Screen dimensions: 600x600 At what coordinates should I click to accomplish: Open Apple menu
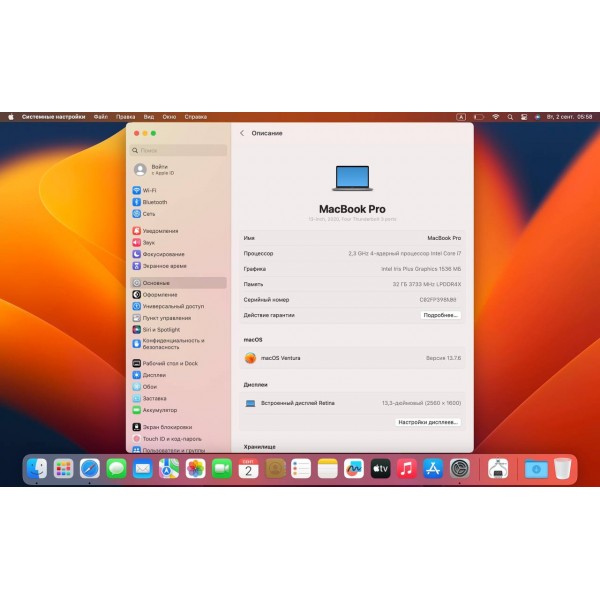coord(11,117)
